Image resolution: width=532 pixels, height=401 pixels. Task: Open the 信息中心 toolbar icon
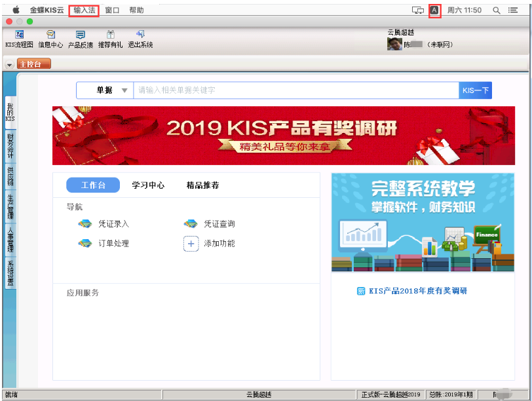click(50, 35)
